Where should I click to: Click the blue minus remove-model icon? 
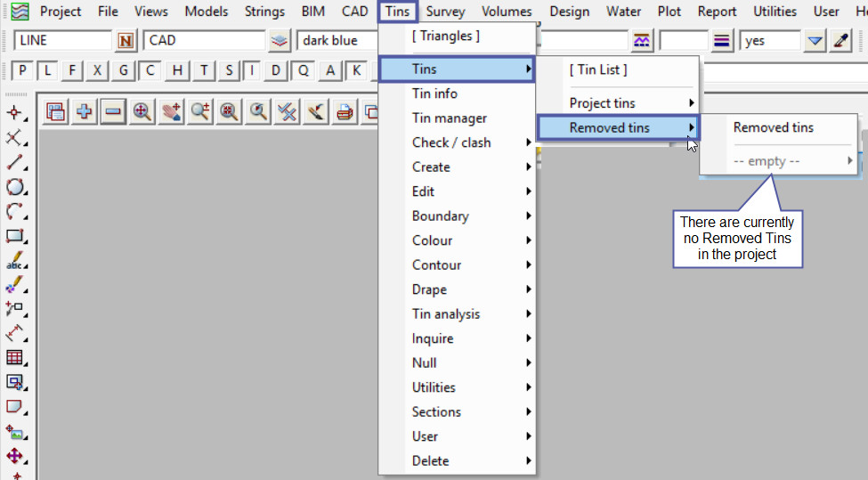113,112
